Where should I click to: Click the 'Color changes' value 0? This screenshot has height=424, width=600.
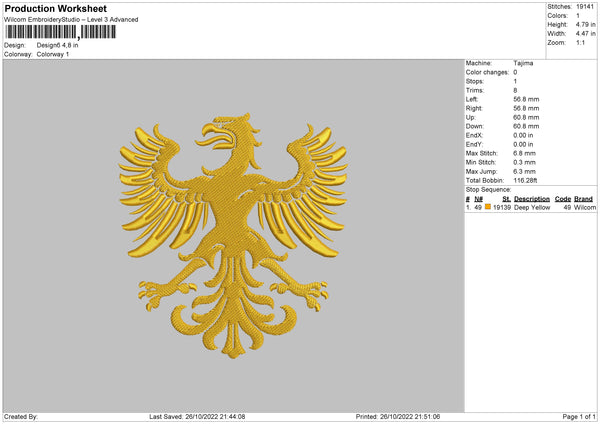click(515, 72)
